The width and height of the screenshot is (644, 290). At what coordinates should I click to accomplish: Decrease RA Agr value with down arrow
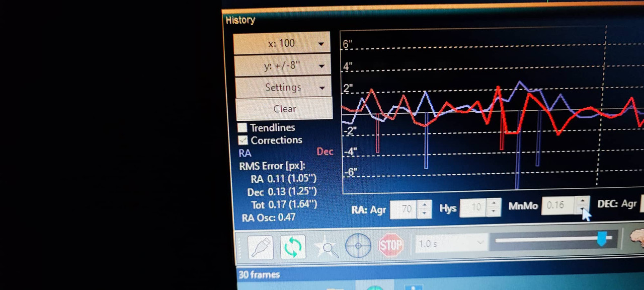click(x=425, y=213)
